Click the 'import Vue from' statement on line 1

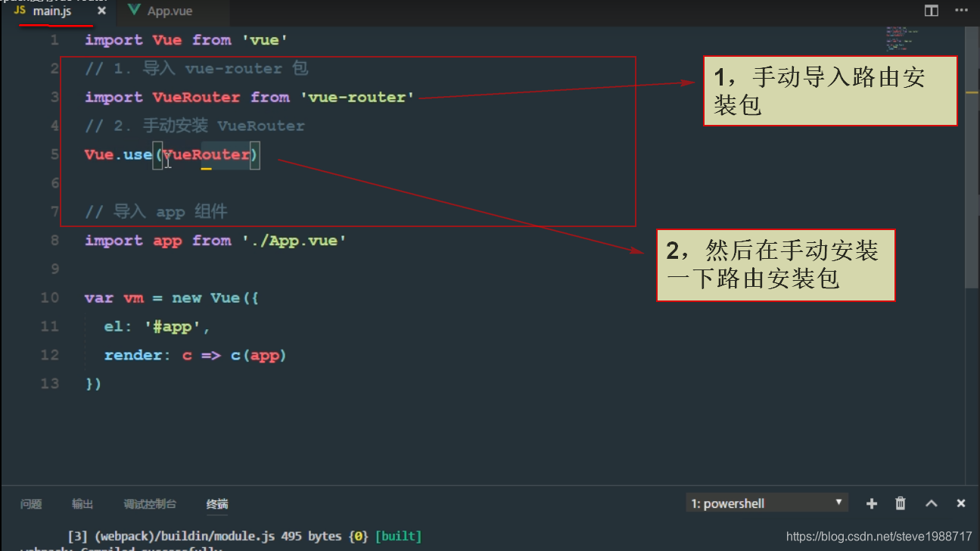pyautogui.click(x=157, y=40)
